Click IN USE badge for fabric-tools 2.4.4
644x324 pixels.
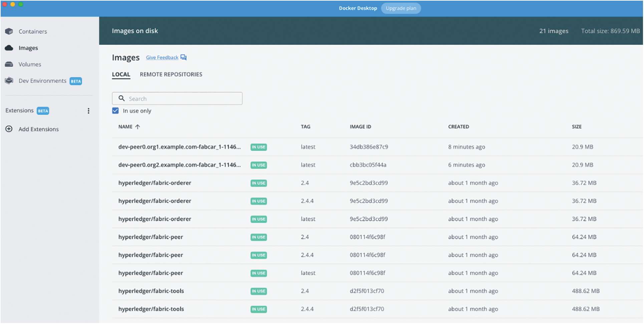[259, 309]
